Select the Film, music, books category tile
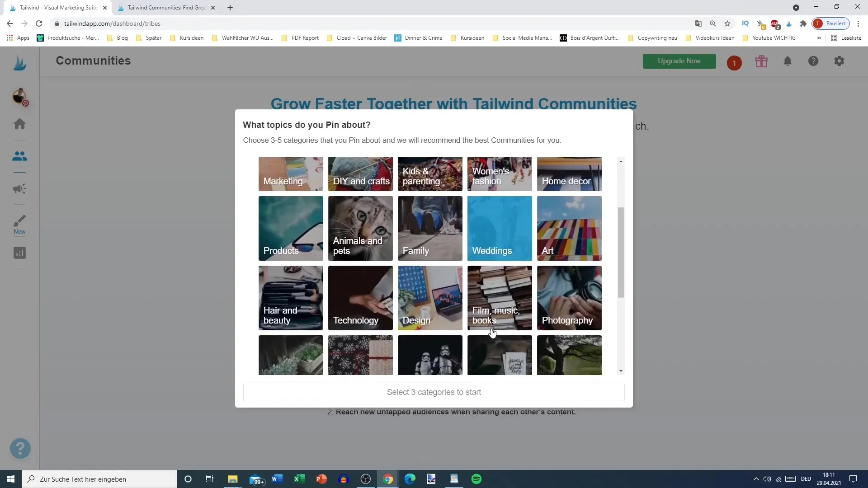This screenshot has width=868, height=488. 500,298
